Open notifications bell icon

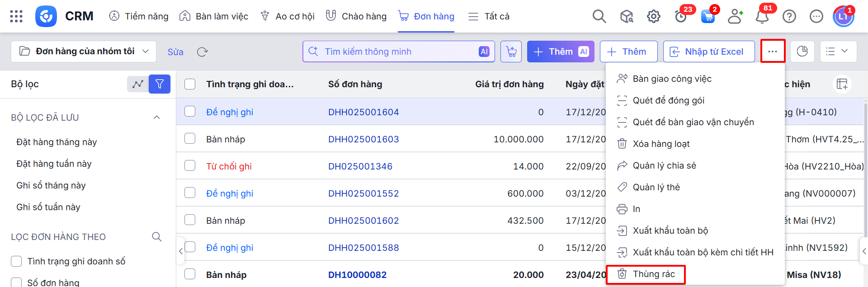tap(762, 17)
